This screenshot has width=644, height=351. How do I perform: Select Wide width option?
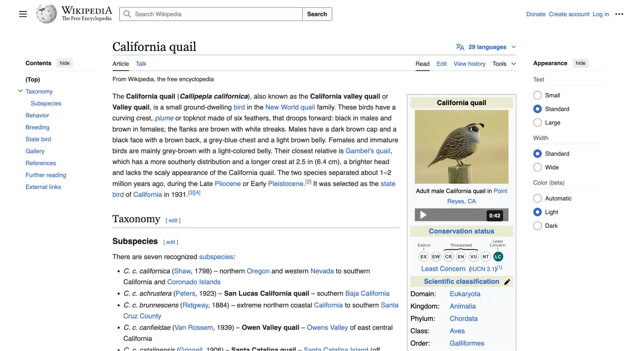click(x=537, y=167)
